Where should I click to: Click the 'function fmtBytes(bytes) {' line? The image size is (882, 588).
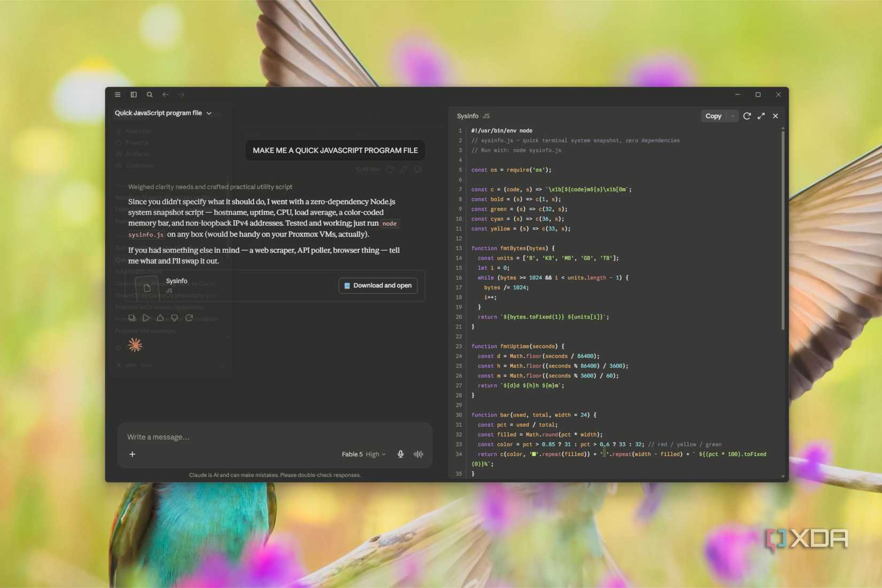tap(513, 248)
